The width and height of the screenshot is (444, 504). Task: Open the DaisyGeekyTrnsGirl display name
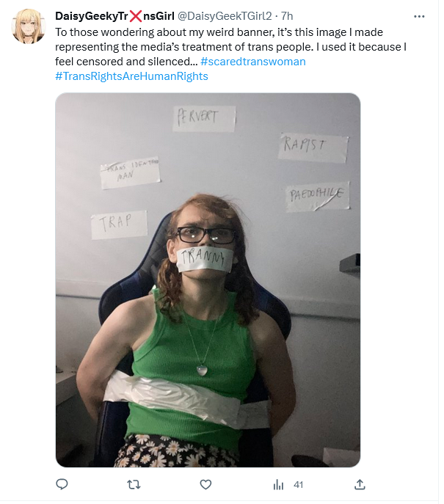tap(114, 15)
